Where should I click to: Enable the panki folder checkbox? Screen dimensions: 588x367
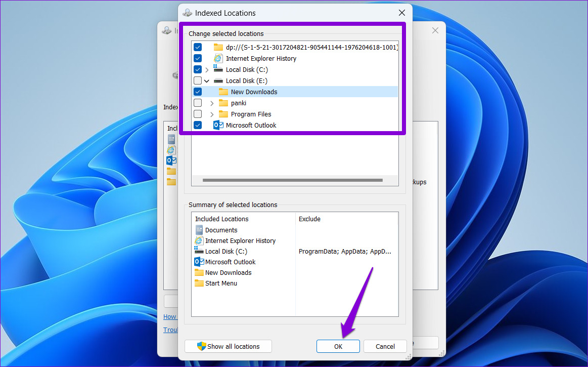click(x=198, y=103)
